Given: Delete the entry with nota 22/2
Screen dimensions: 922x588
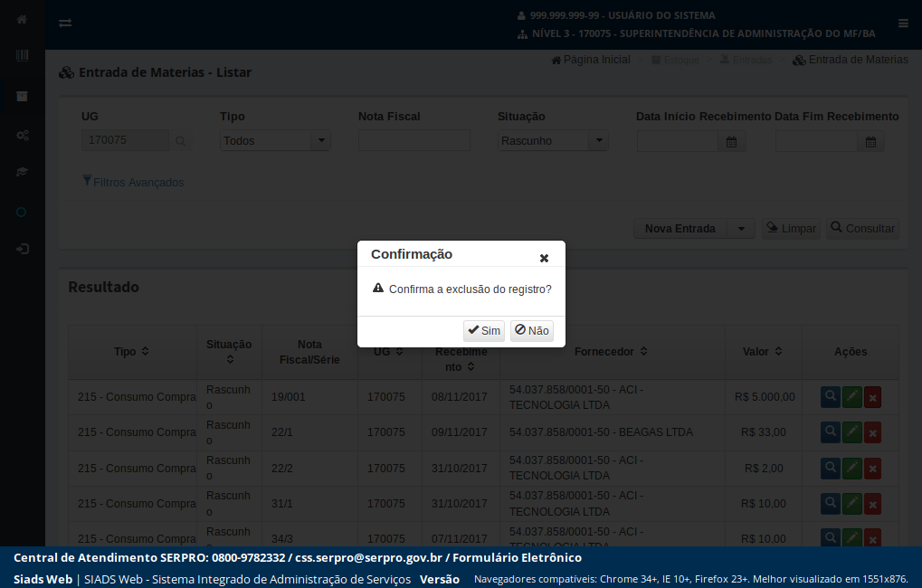Looking at the screenshot, I should pyautogui.click(x=872, y=469).
